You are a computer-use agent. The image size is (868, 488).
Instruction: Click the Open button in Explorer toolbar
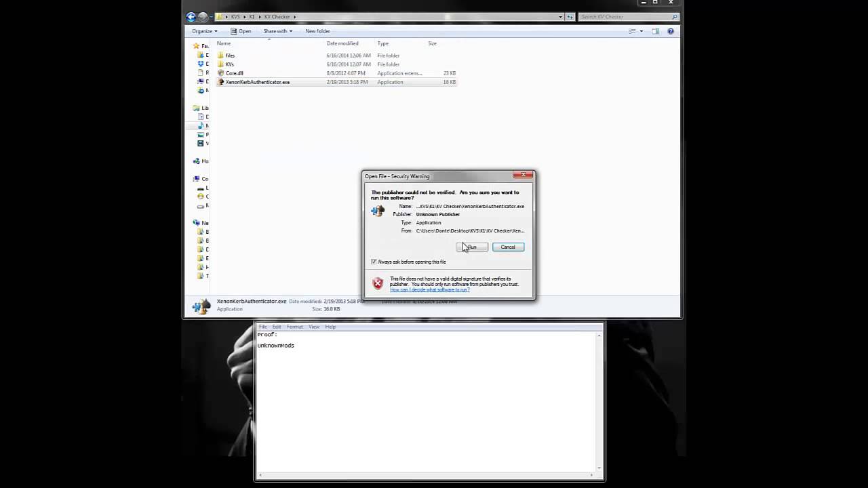pos(241,31)
